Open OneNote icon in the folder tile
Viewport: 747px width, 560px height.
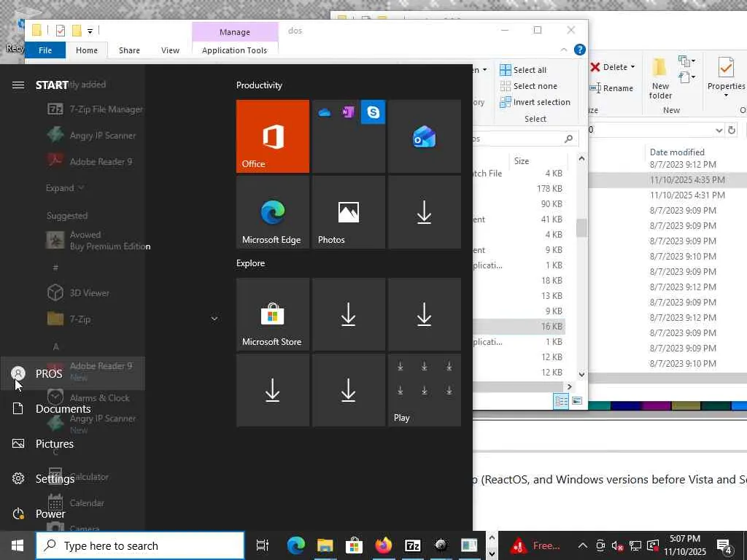coord(348,112)
